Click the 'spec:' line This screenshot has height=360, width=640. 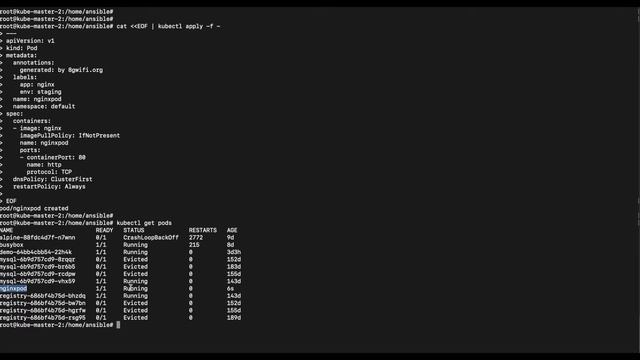click(14, 114)
